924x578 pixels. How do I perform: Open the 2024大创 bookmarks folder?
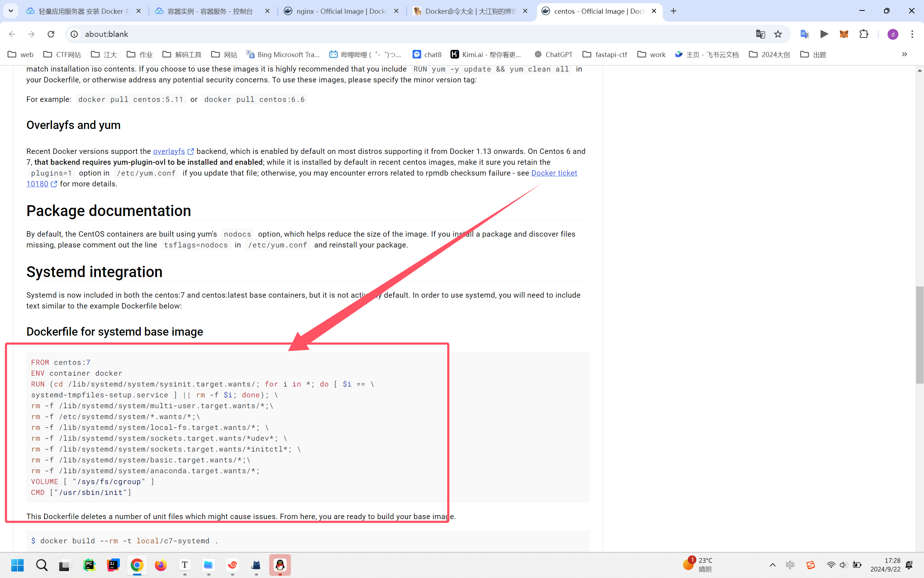pyautogui.click(x=770, y=54)
